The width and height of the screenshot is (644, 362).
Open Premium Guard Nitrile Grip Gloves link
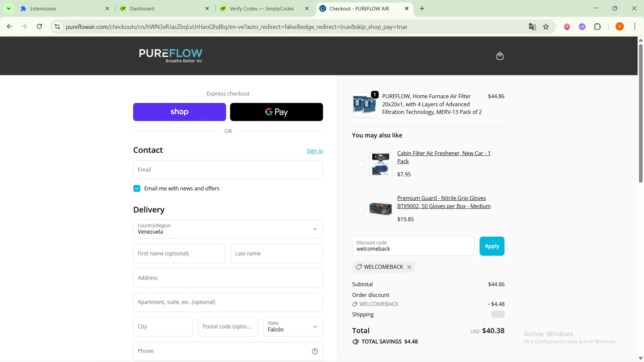(x=444, y=202)
